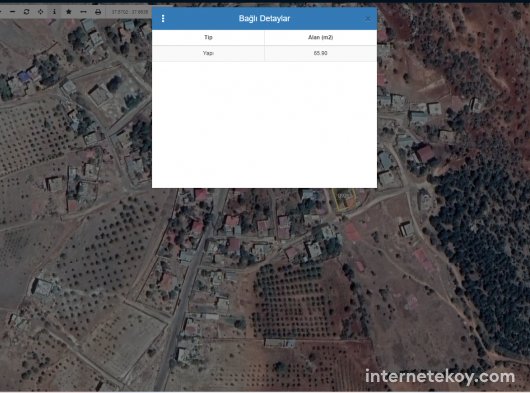
Task: Sort by the Tip column header
Action: 208,37
